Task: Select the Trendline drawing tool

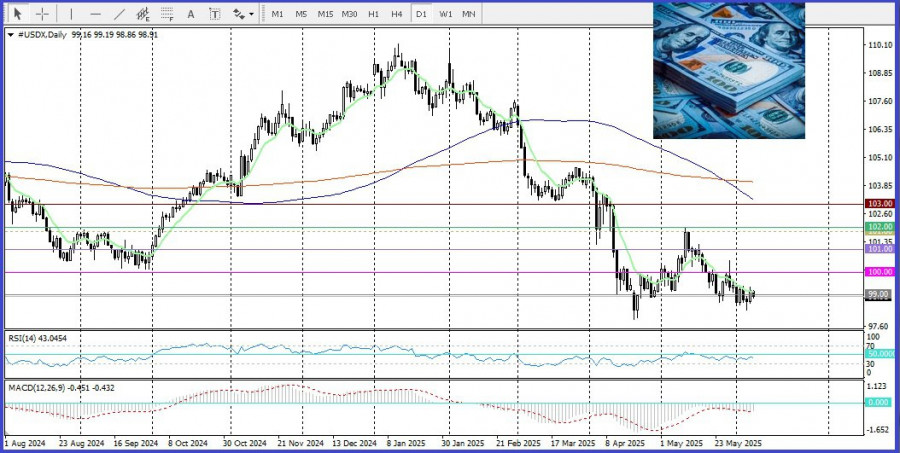Action: [x=119, y=14]
